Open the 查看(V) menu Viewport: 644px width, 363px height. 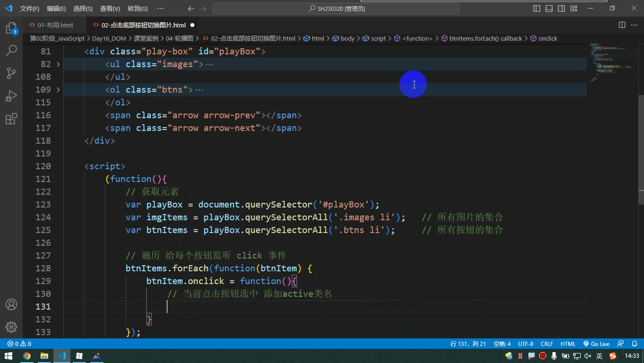[110, 9]
